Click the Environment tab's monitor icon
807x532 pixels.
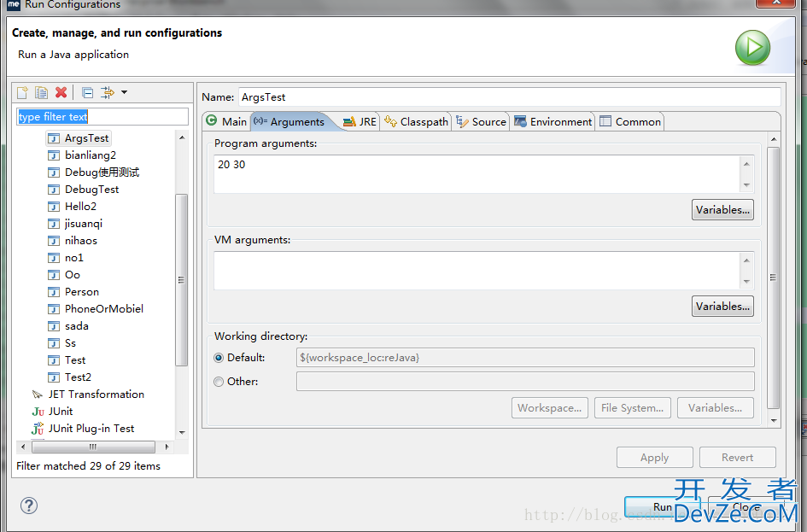(520, 121)
